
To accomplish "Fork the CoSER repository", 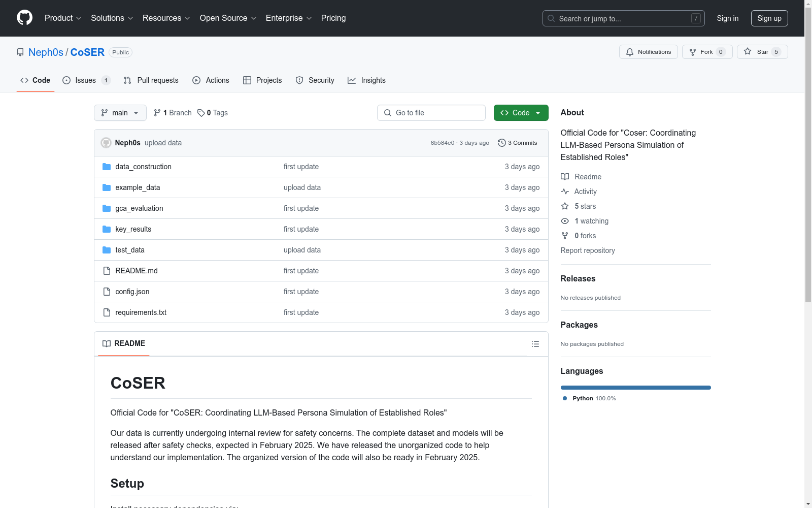I will pyautogui.click(x=707, y=52).
